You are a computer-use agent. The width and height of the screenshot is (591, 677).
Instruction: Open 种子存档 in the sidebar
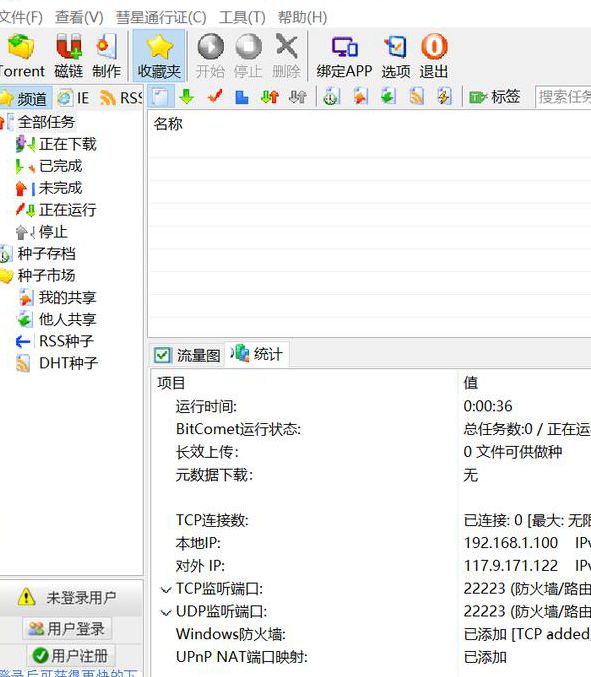click(x=46, y=254)
